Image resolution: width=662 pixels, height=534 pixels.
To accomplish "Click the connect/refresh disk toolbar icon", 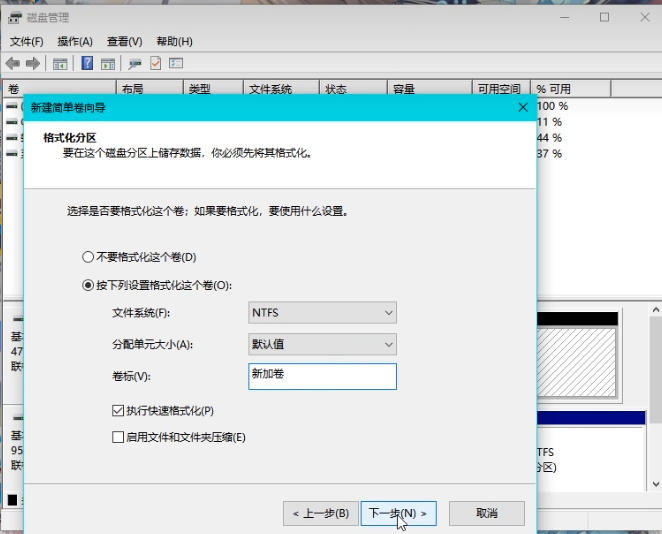I will (x=135, y=64).
